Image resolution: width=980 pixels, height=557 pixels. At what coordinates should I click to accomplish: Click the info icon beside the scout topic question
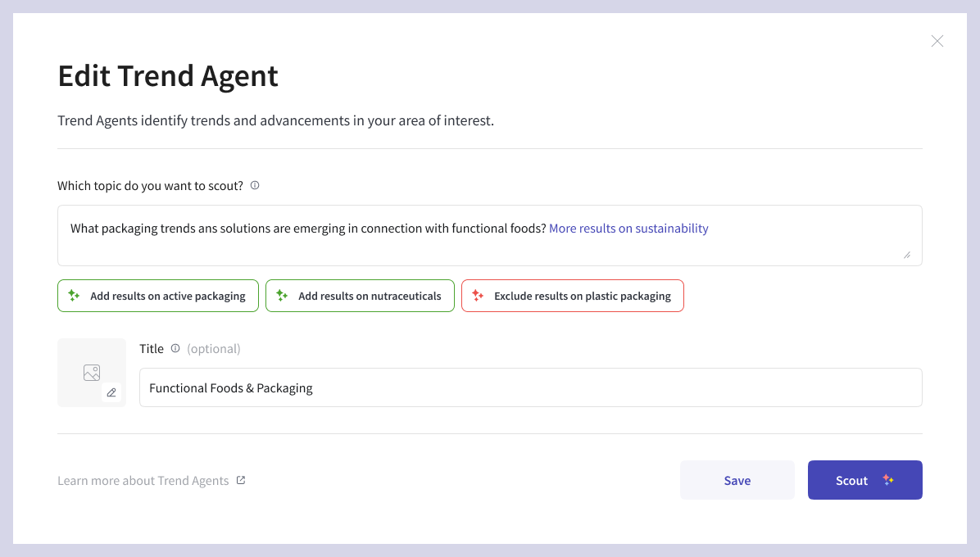click(x=255, y=185)
